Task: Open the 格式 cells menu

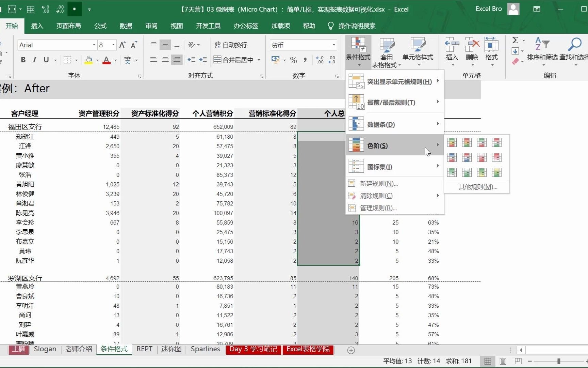Action: pyautogui.click(x=491, y=52)
